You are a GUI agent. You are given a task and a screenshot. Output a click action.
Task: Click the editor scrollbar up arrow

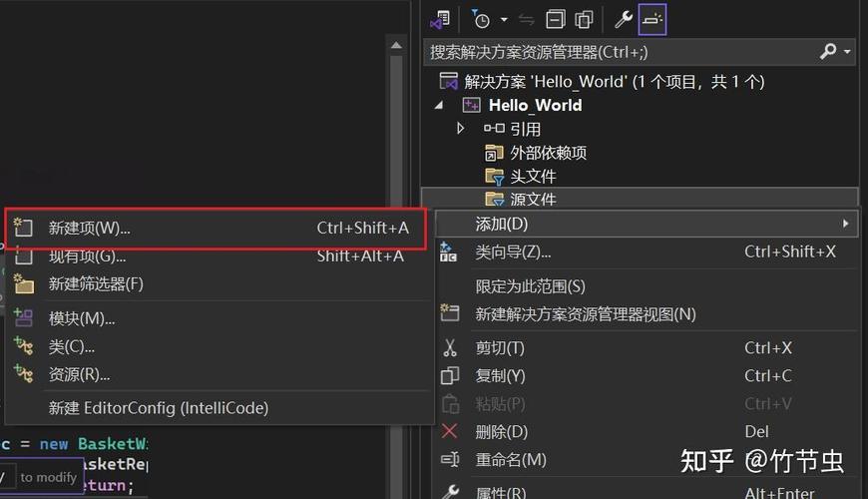(x=396, y=46)
